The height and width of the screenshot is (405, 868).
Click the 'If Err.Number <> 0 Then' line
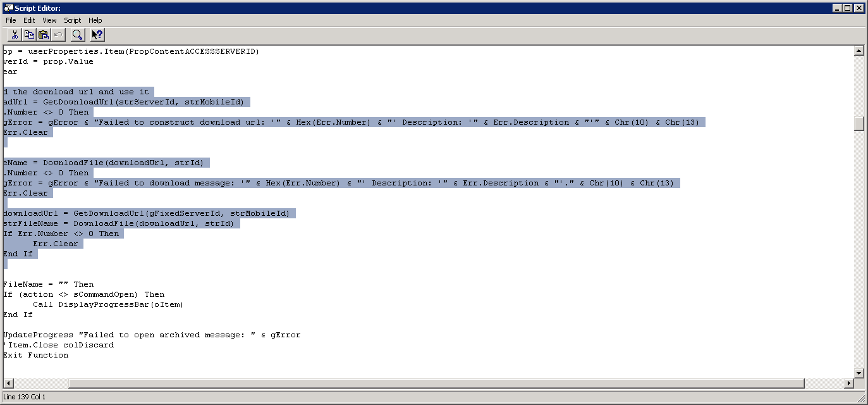click(x=61, y=234)
